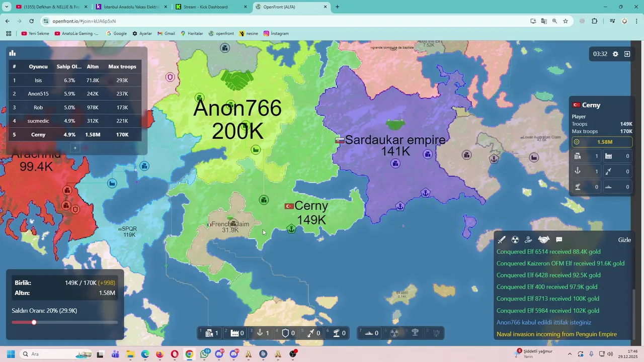Open the Haritalar bookmark

(191, 34)
